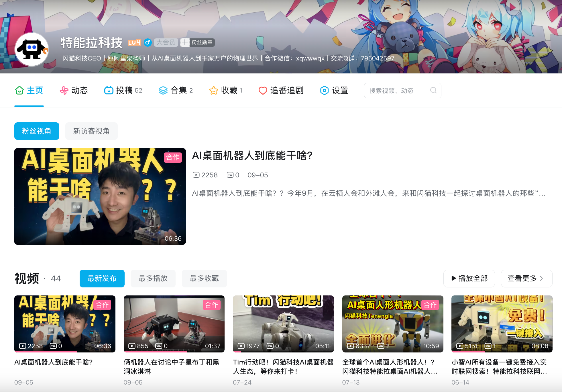The image size is (562, 392).
Task: Sort videos by 最多播放
Action: pyautogui.click(x=153, y=278)
